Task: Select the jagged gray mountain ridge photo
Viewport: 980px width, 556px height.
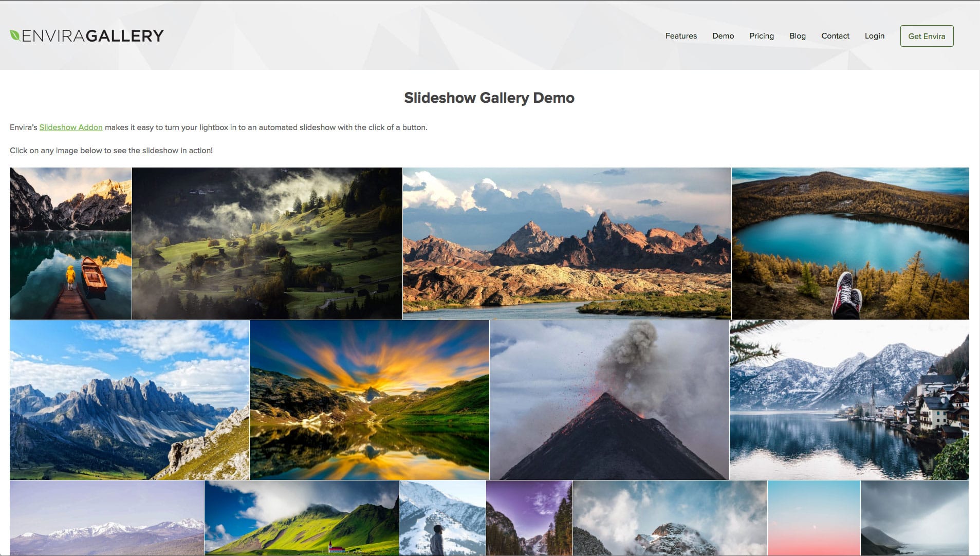Action: (130, 400)
